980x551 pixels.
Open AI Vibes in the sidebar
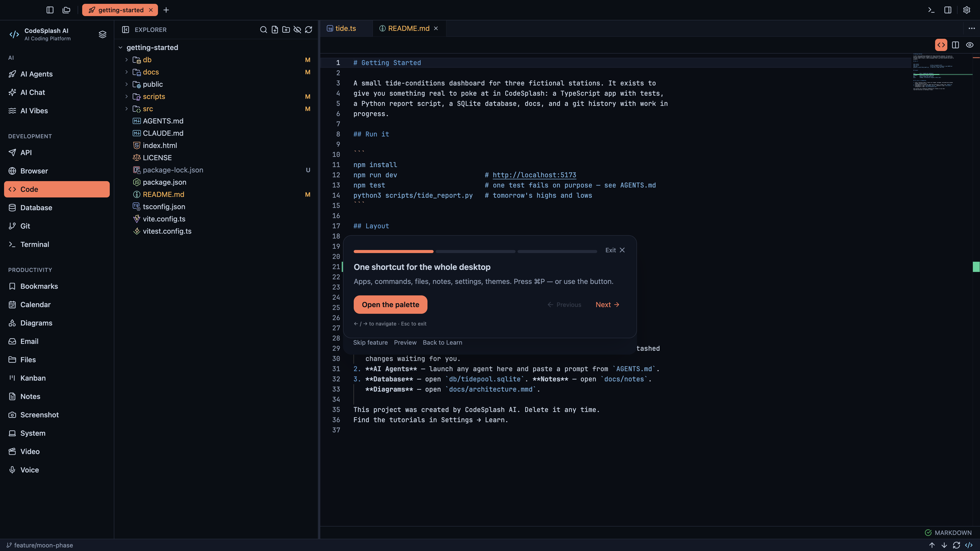(x=57, y=111)
